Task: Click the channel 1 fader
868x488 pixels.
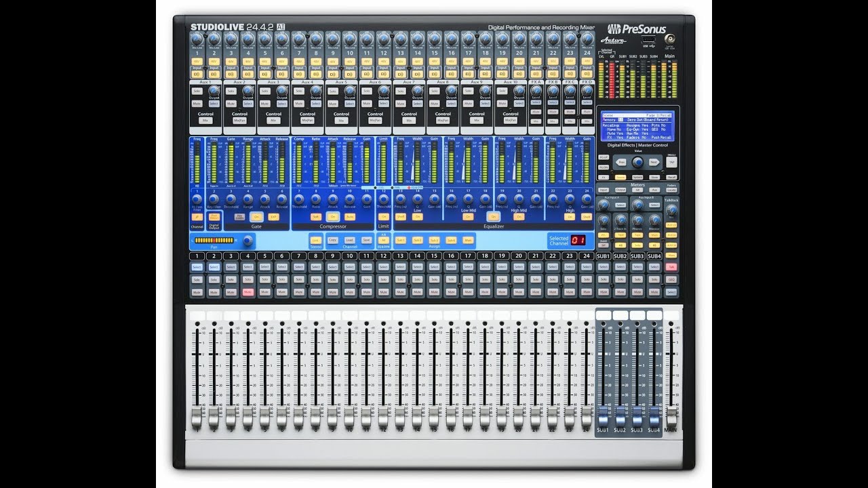Action: click(x=197, y=417)
